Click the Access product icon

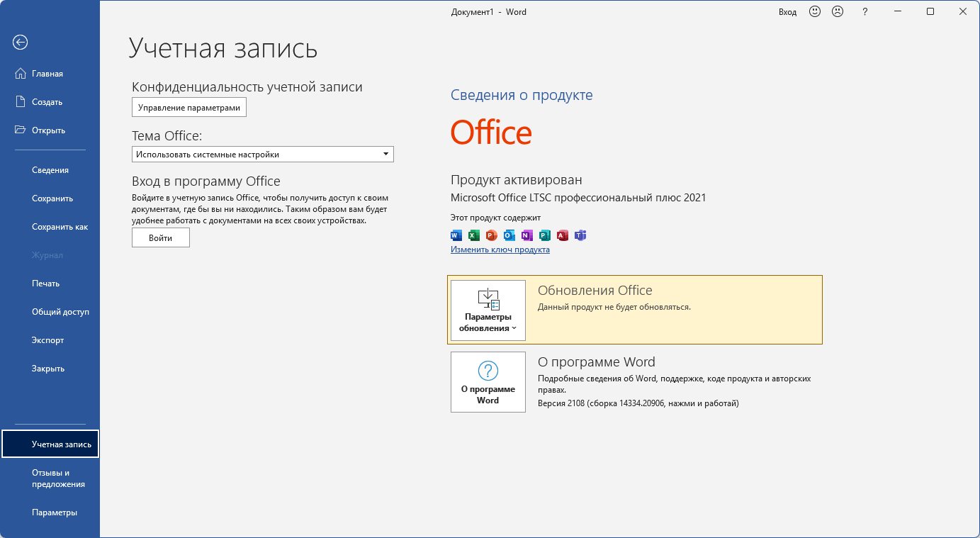point(563,235)
